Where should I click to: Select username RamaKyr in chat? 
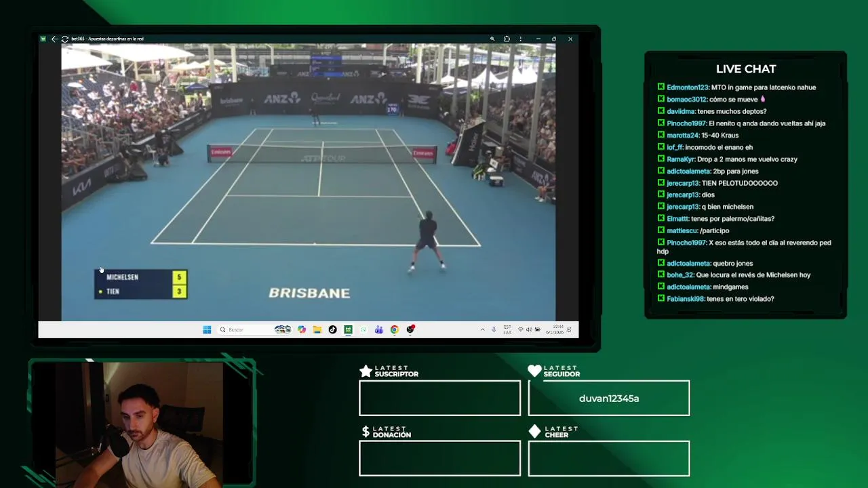(x=681, y=159)
